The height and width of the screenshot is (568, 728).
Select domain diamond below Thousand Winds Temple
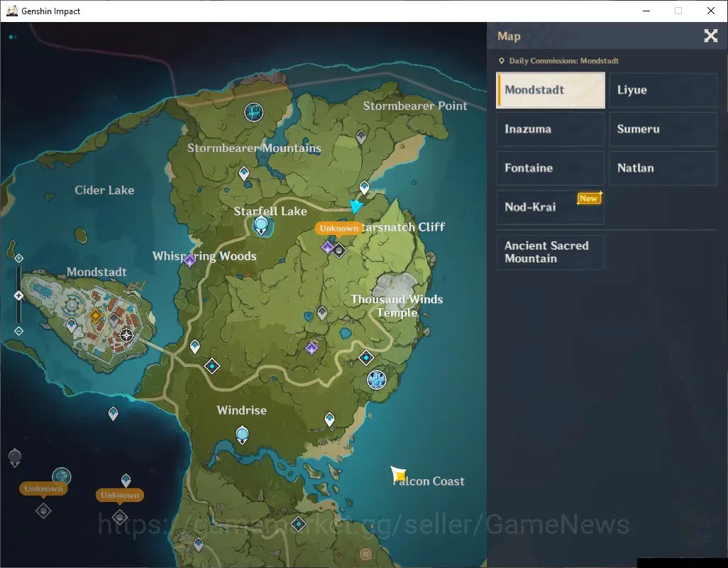366,358
